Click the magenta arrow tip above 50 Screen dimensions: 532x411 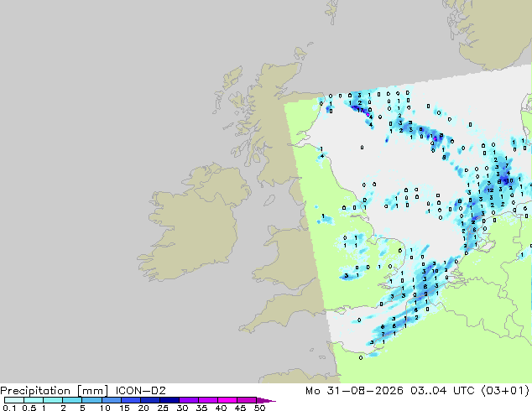tap(266, 401)
